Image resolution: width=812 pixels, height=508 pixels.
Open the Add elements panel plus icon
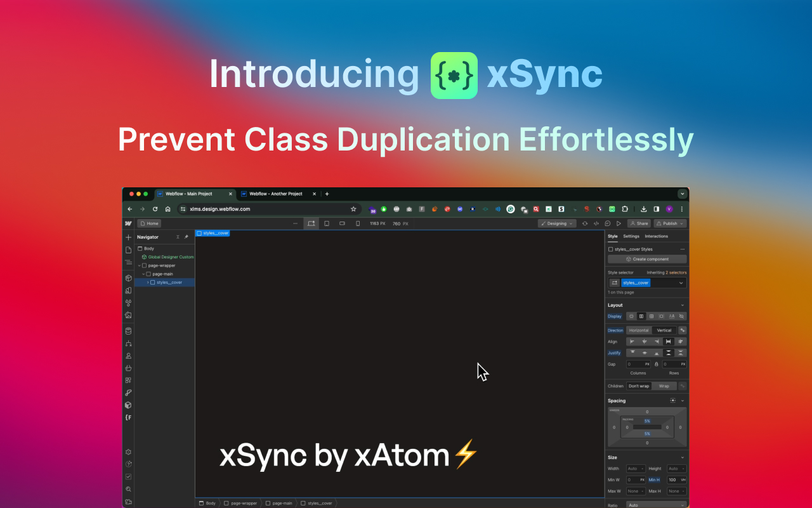[128, 237]
